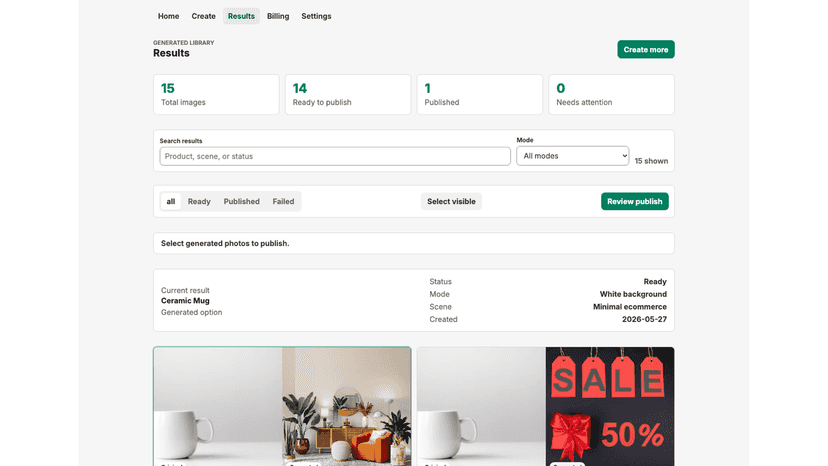Open the Billing nav tab

pos(278,16)
